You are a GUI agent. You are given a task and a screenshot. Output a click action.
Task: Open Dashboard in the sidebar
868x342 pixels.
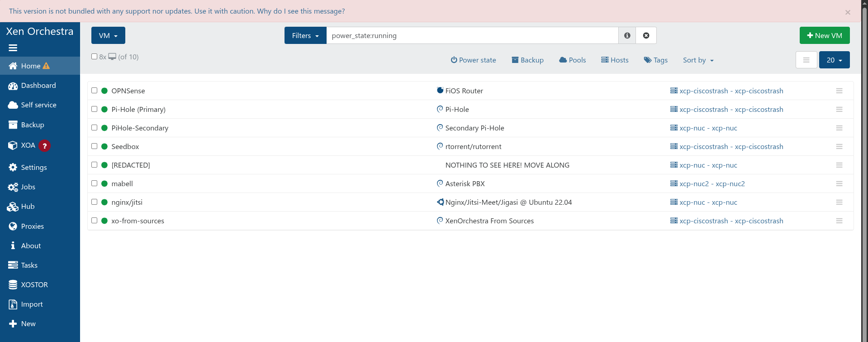(38, 86)
